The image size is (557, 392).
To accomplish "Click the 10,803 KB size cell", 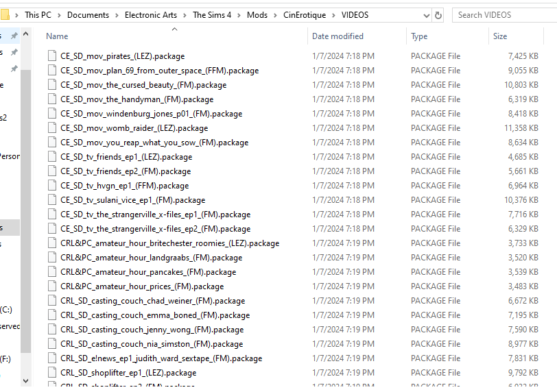I will pyautogui.click(x=521, y=85).
